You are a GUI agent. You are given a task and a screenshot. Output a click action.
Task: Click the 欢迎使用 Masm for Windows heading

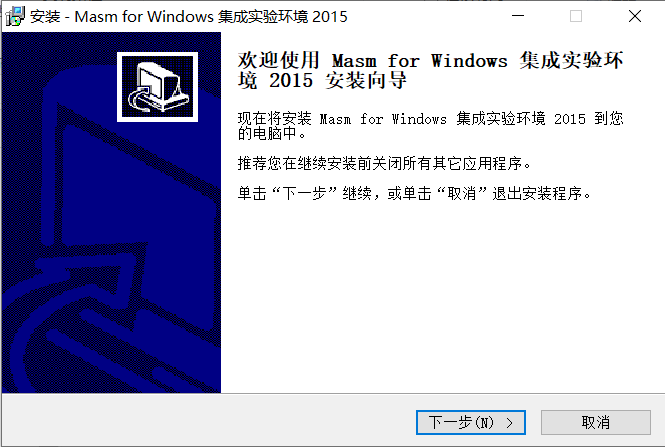pyautogui.click(x=430, y=70)
